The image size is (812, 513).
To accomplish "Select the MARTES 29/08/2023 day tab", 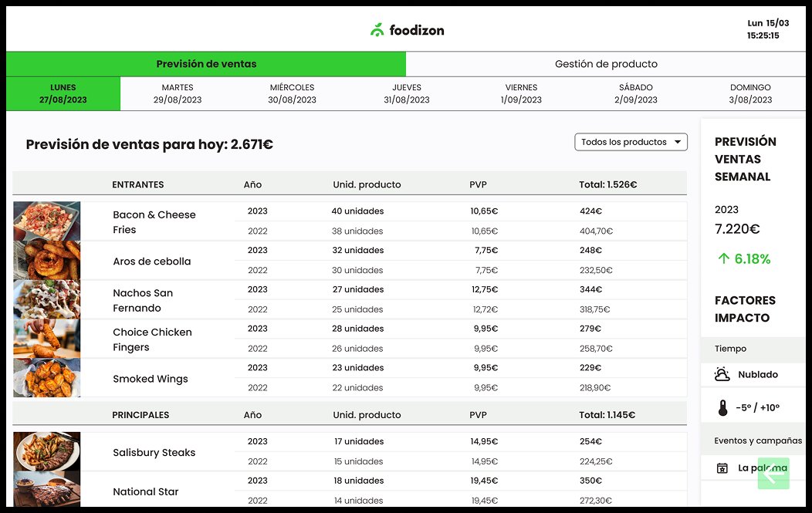I will (178, 93).
